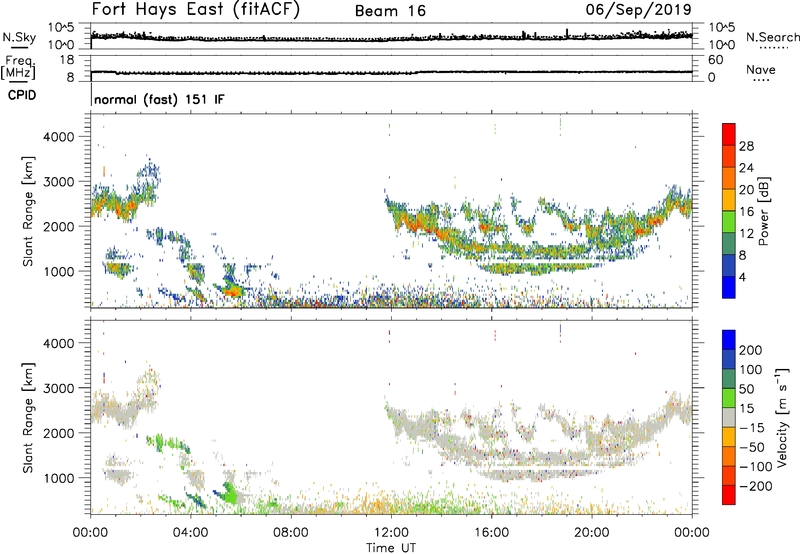Click the '200' velocity scale value
800x554 pixels.
pyautogui.click(x=751, y=350)
